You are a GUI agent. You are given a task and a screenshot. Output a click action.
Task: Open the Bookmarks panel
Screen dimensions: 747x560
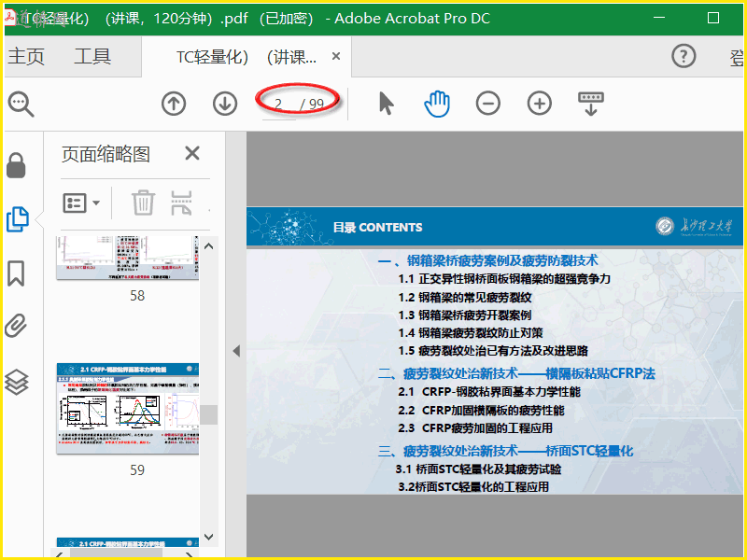[x=16, y=273]
